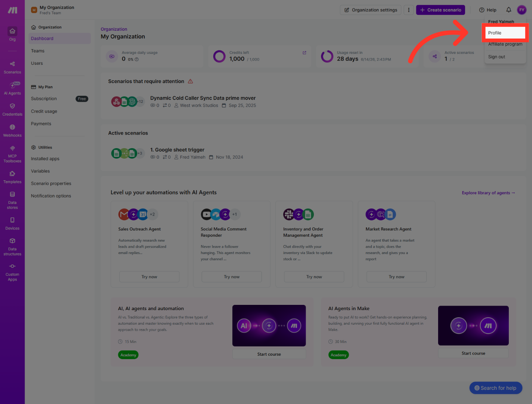Open Dashboard in organization navigation
The width and height of the screenshot is (532, 404).
59,39
